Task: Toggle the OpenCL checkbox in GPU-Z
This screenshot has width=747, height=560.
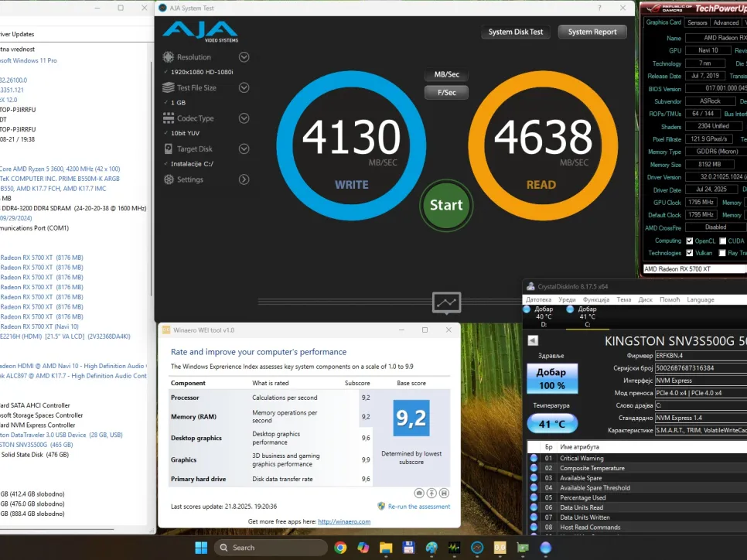Action: (x=690, y=241)
